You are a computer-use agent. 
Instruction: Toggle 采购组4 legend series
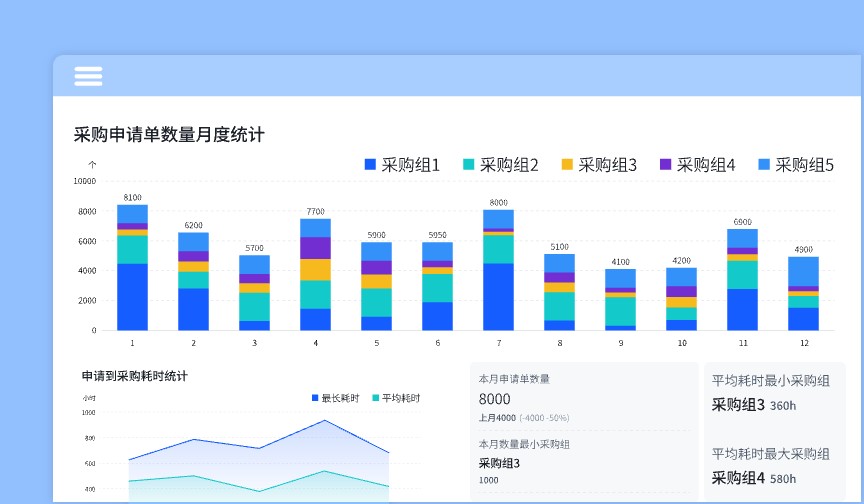pos(698,165)
